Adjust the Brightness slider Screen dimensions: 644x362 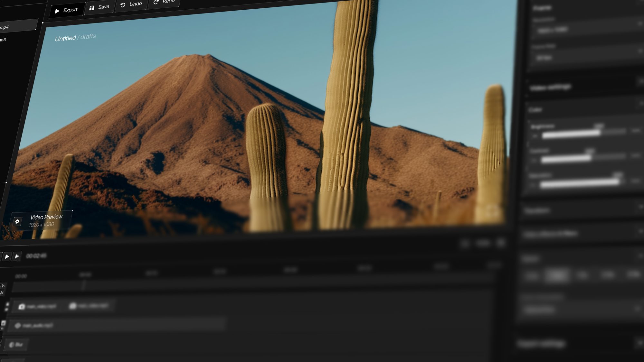point(584,134)
